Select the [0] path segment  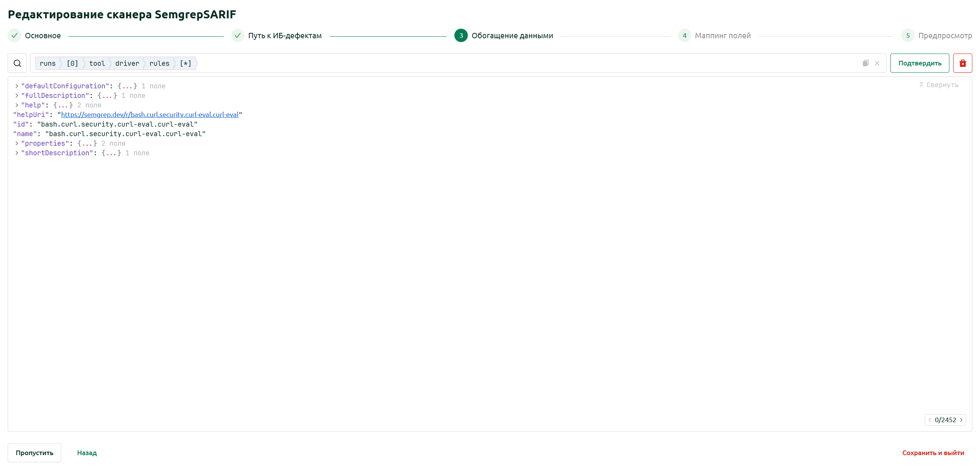72,63
